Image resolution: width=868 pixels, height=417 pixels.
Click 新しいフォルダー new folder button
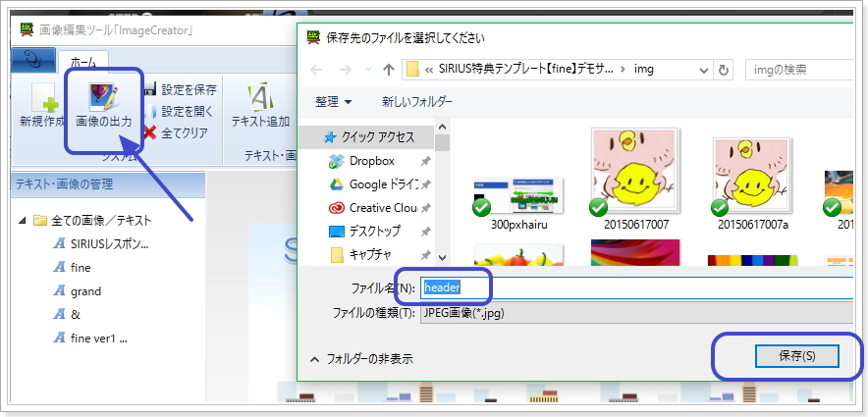tap(417, 102)
